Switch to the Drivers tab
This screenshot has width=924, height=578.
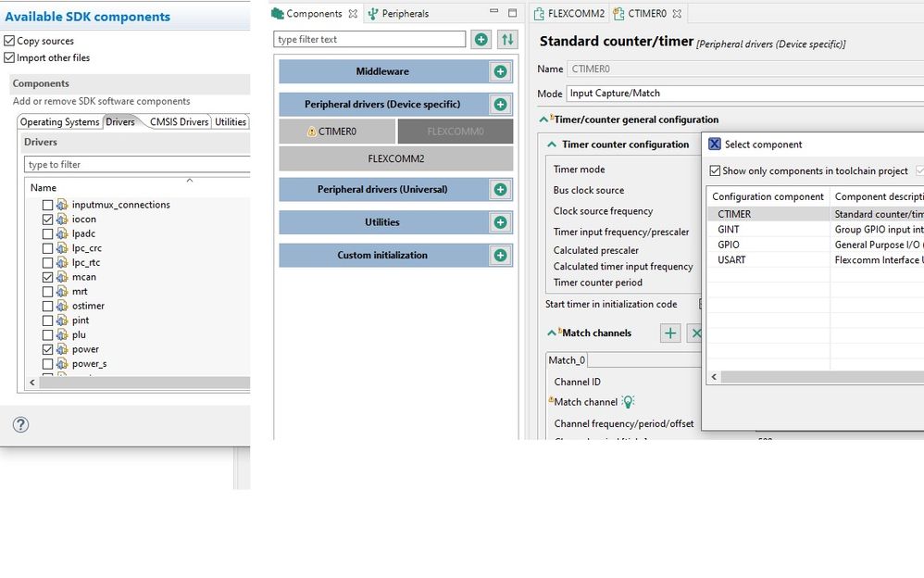coord(120,122)
